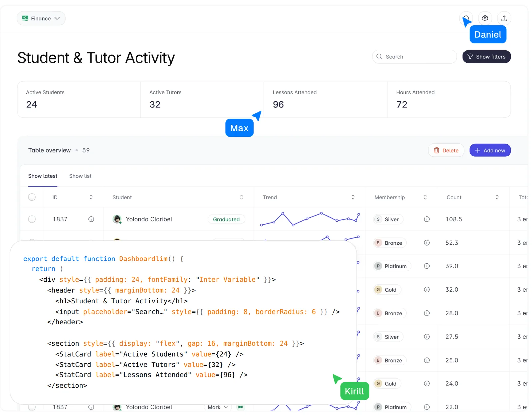Switch to the Show list tab

[x=80, y=176]
